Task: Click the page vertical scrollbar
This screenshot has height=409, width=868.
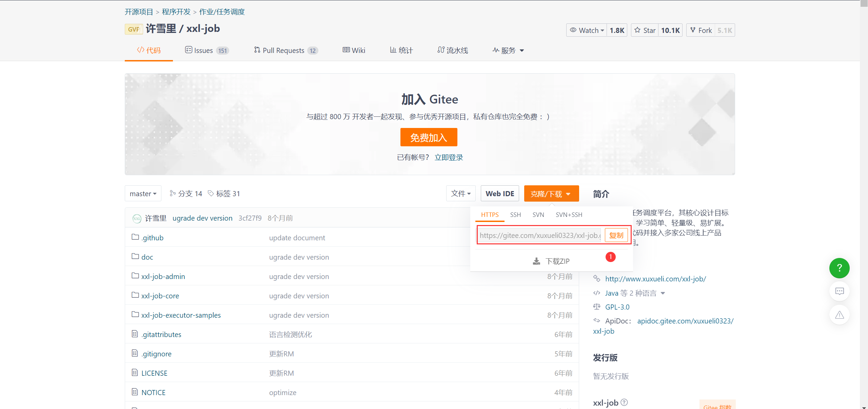Action: [x=864, y=204]
